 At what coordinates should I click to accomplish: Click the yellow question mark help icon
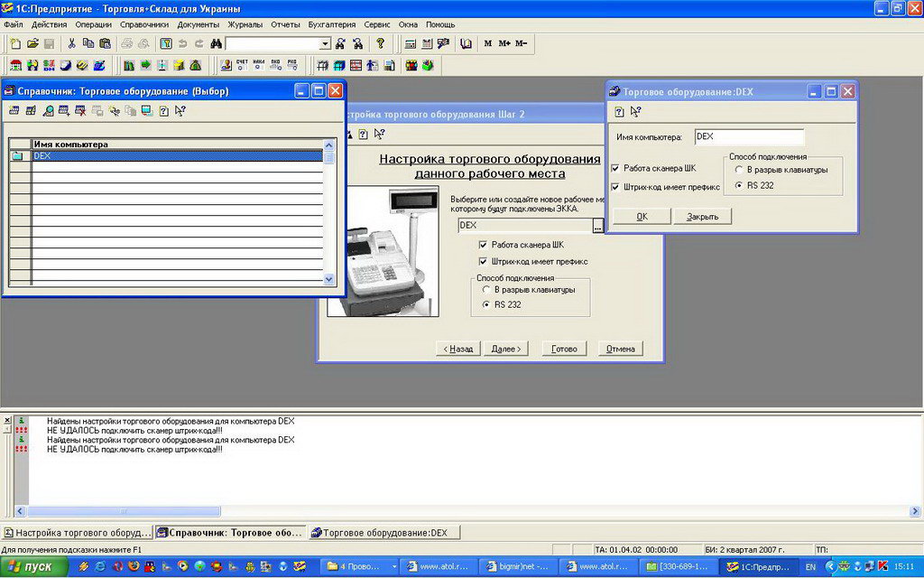pyautogui.click(x=381, y=43)
